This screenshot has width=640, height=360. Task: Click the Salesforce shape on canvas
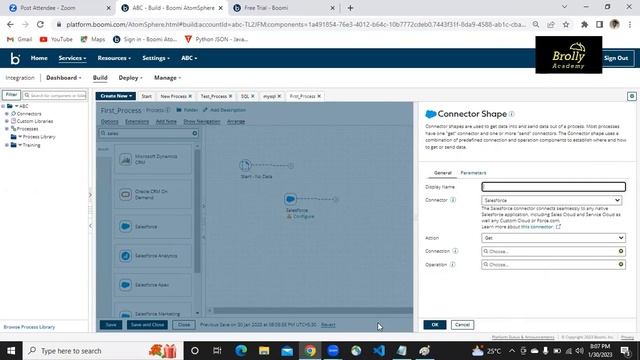290,199
